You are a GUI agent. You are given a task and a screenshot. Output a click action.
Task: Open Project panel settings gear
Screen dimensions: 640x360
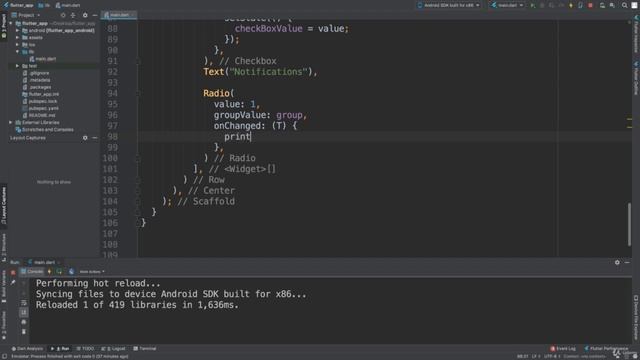[85, 15]
